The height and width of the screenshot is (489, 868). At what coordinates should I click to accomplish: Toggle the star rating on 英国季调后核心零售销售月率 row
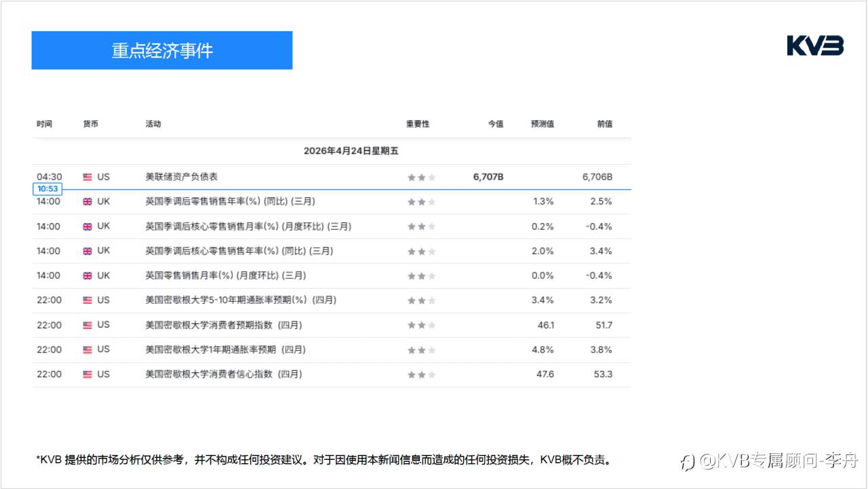click(420, 226)
